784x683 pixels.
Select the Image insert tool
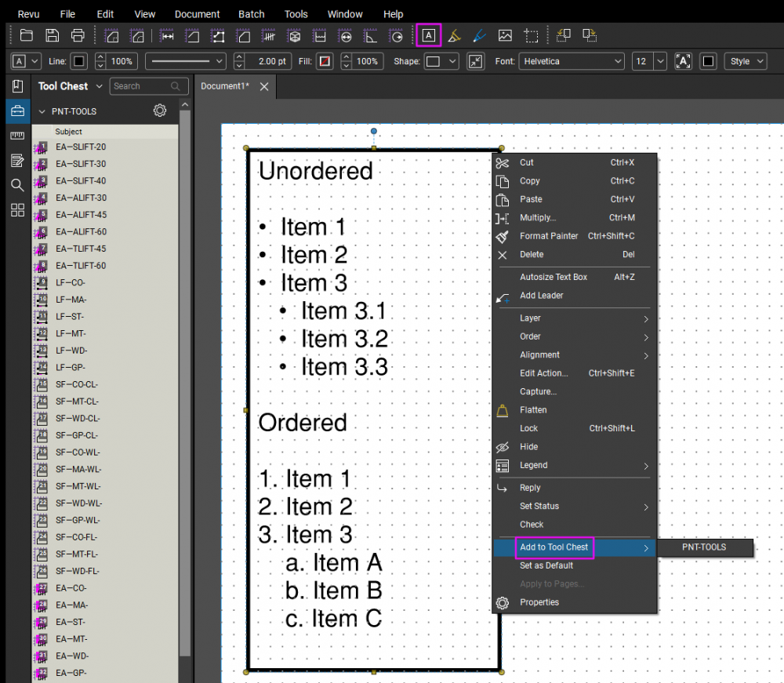click(505, 35)
